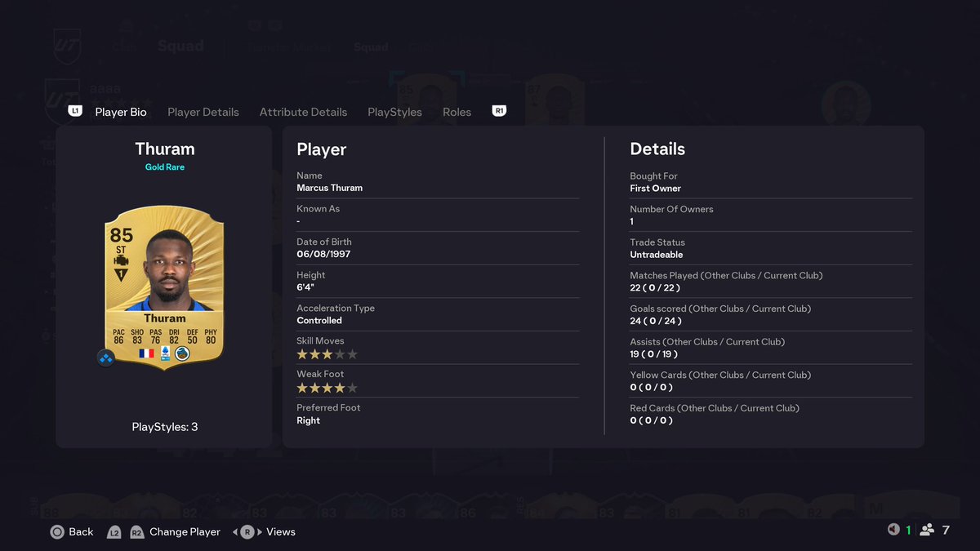Choose the Change Player option
The width and height of the screenshot is (980, 551).
click(185, 531)
